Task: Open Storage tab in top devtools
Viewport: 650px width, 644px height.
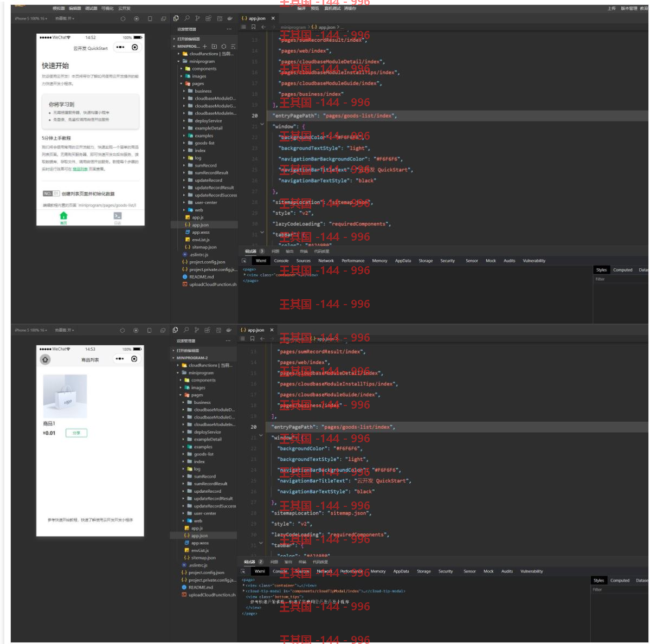Action: click(x=426, y=261)
